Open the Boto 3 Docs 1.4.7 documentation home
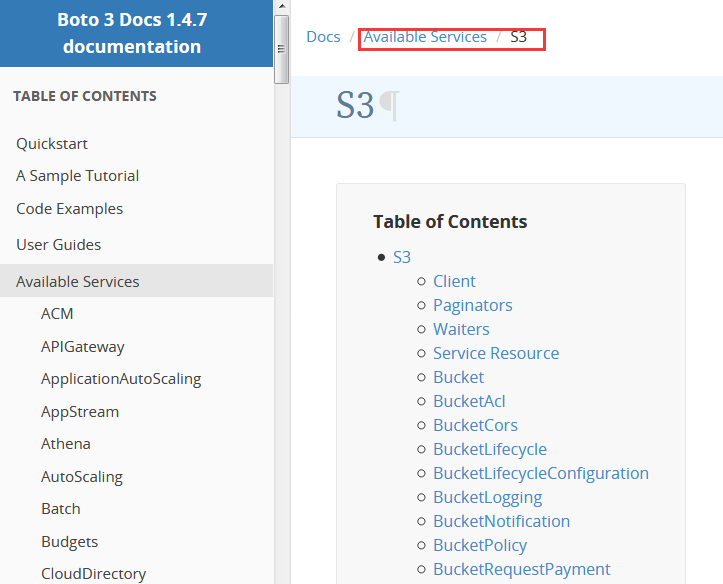 (x=132, y=33)
